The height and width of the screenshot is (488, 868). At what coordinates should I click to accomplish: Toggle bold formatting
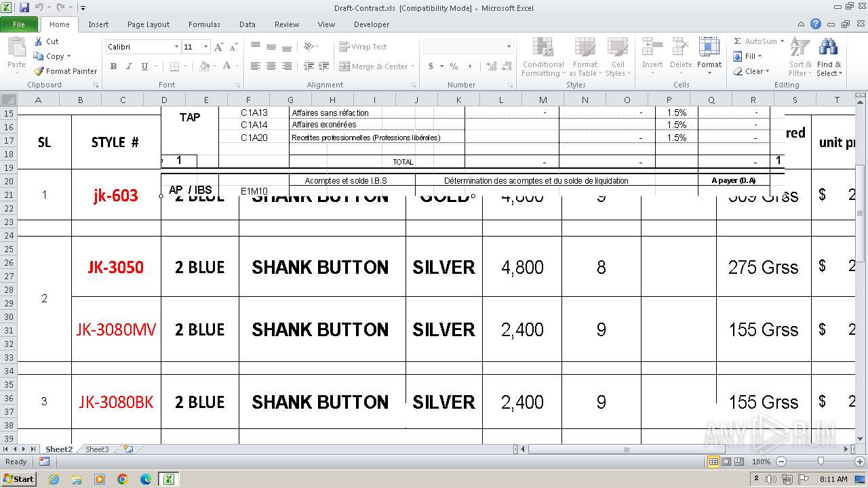[x=113, y=66]
